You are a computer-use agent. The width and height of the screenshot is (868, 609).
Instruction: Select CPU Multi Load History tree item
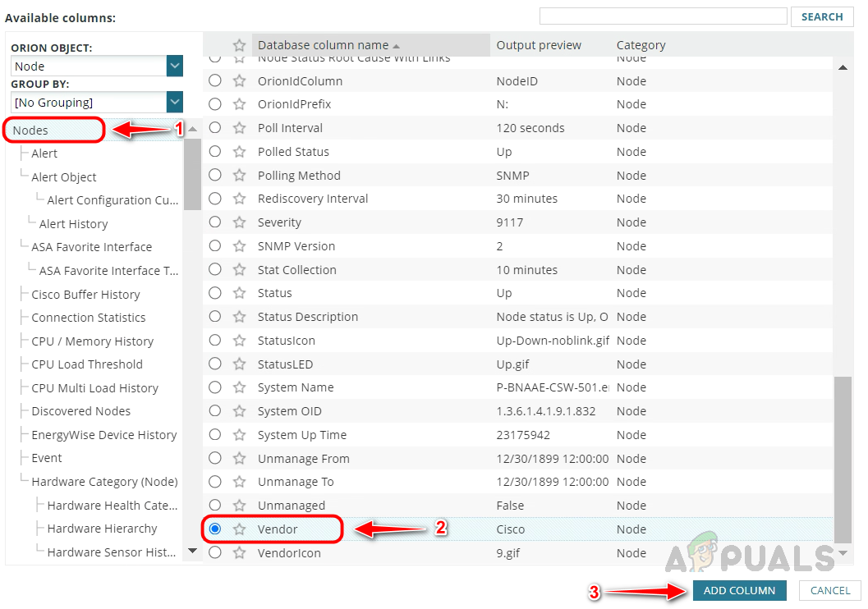[x=94, y=388]
